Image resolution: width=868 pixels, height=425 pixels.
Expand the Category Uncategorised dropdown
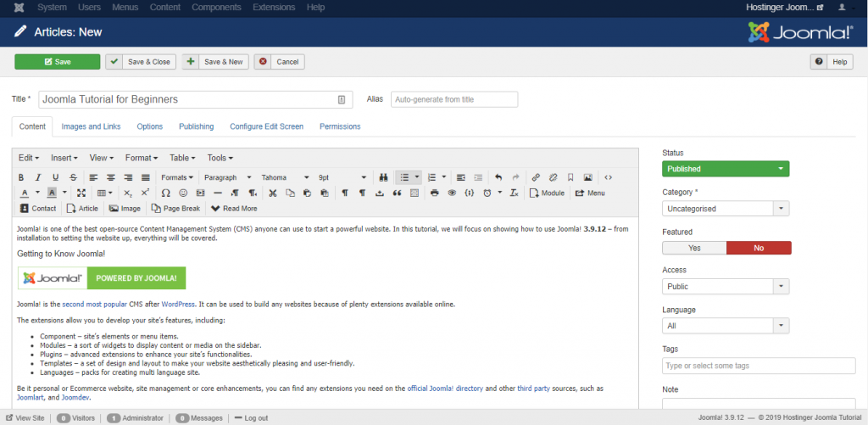click(726, 209)
